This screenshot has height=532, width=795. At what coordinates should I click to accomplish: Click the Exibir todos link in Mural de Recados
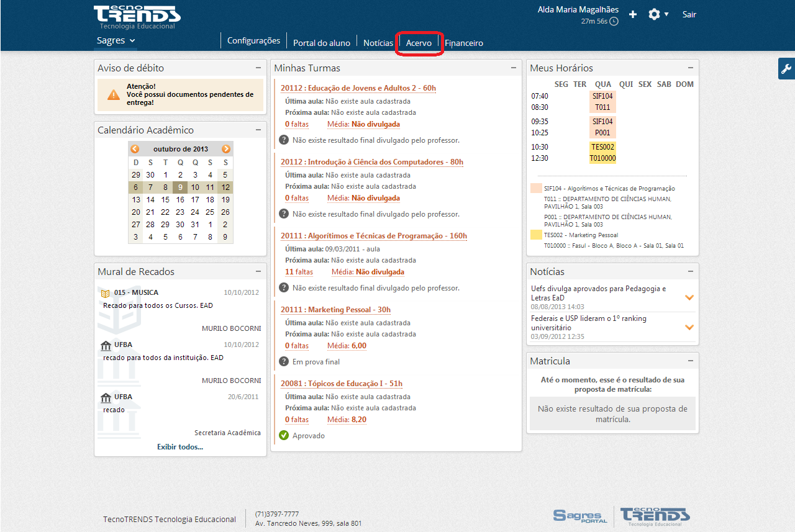(179, 446)
